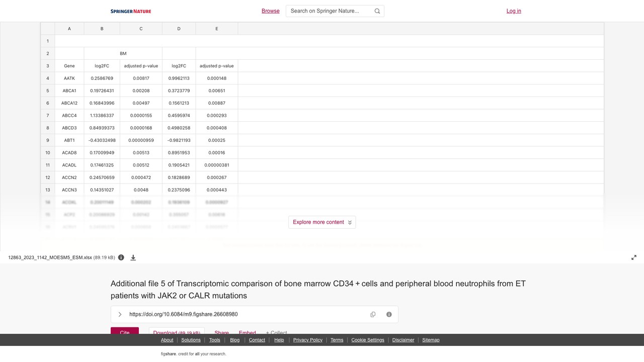Open the Sitemap footer link
The height and width of the screenshot is (362, 644).
[431, 340]
